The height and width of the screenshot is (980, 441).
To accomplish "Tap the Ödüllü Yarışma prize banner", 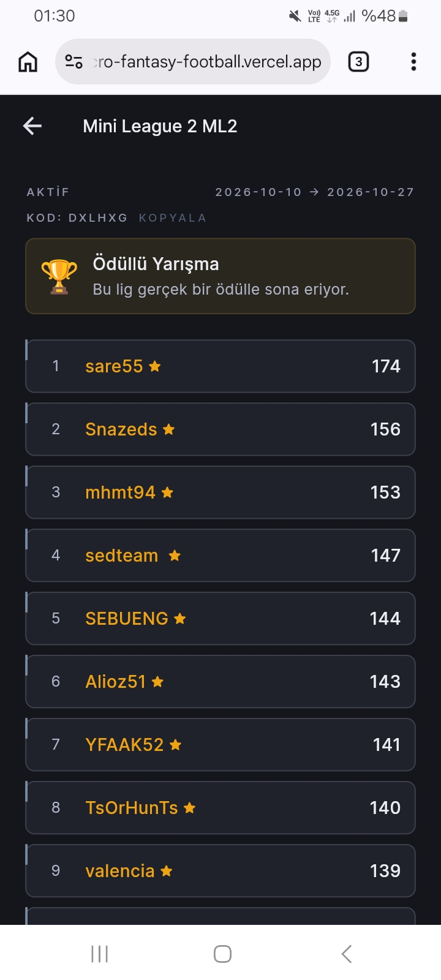I will click(221, 276).
